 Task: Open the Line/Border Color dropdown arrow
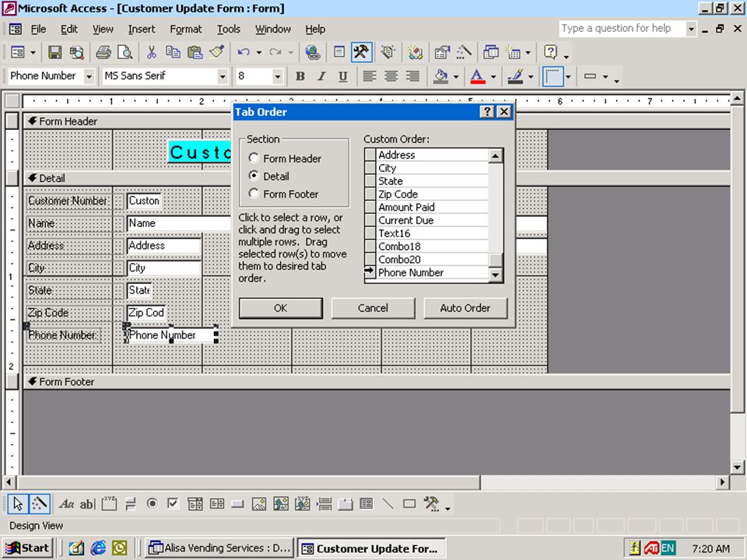pos(531,76)
